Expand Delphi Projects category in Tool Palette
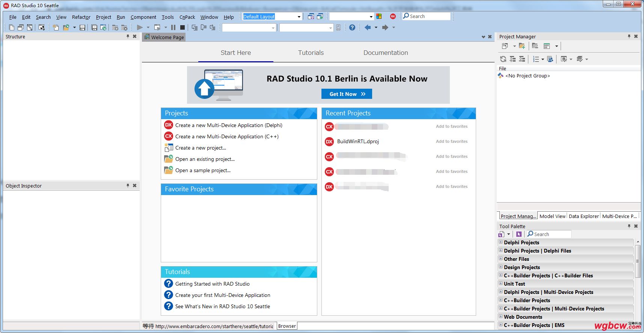The height and width of the screenshot is (333, 644). tap(501, 242)
